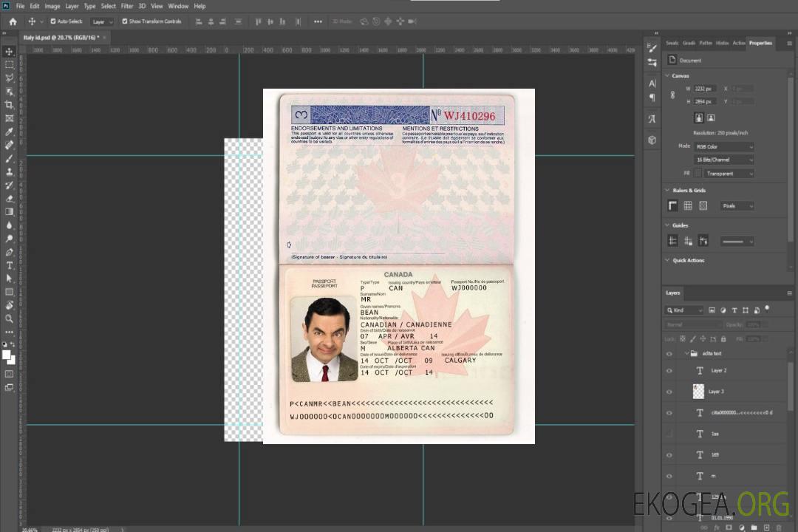Collapse the Canvas section
The image size is (798, 532).
click(x=668, y=75)
